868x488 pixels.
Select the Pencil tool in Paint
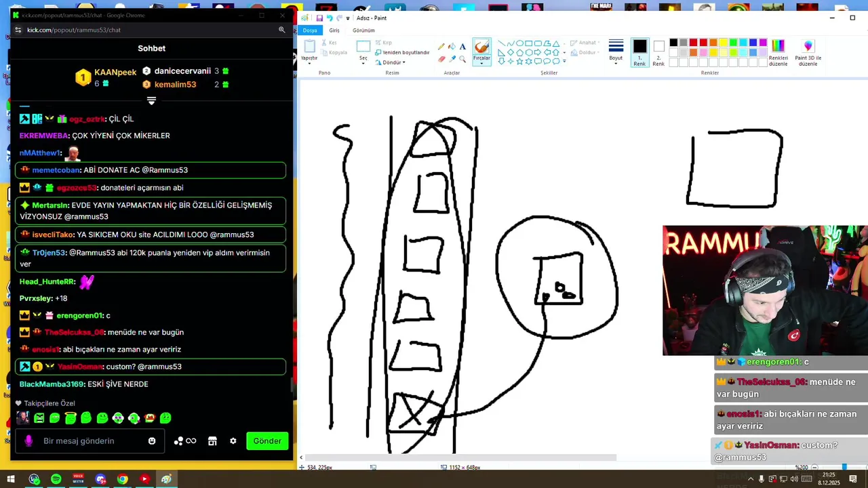click(441, 46)
